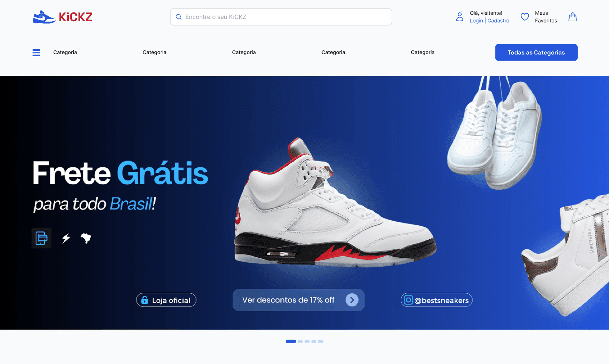
Task: Open the Cadastro link
Action: click(498, 21)
